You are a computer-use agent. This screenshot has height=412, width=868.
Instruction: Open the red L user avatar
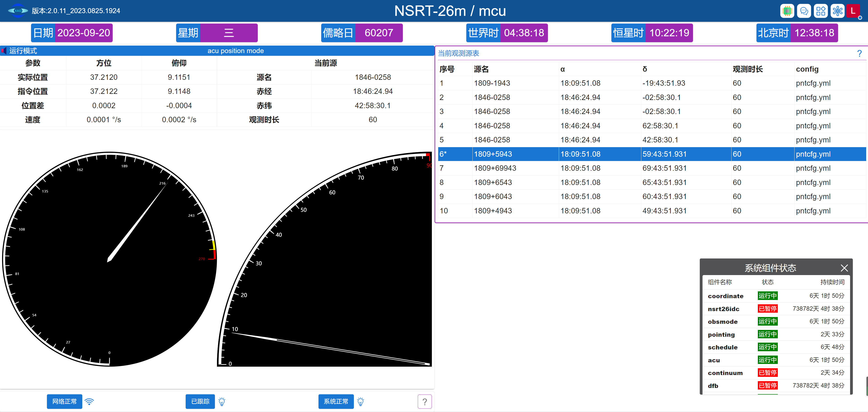853,11
